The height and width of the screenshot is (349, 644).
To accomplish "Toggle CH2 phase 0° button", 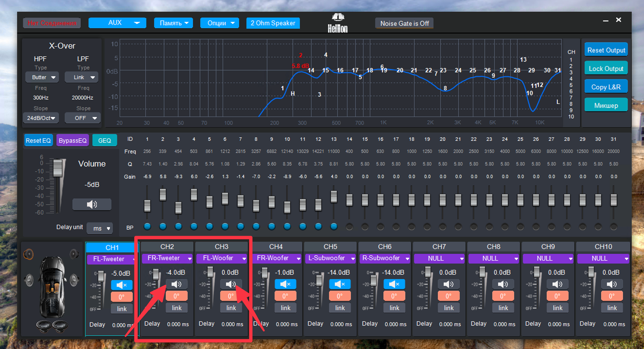I will click(176, 296).
